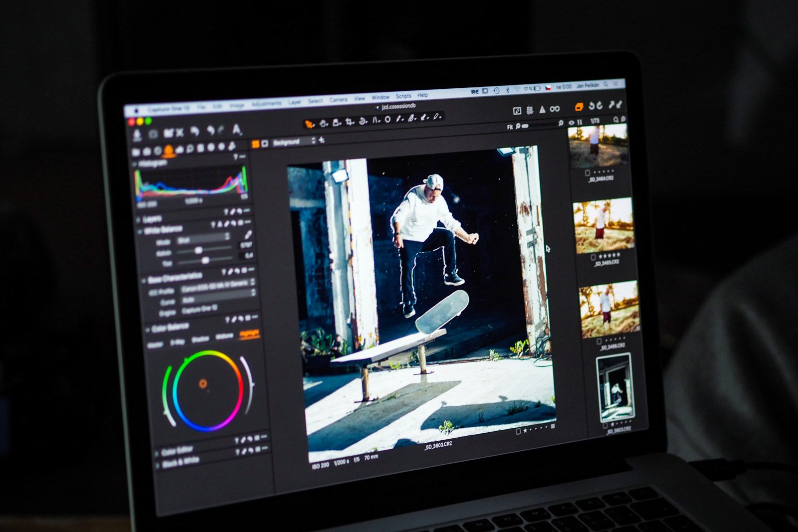Expand the Layers panel
The width and height of the screenshot is (798, 532).
[139, 220]
